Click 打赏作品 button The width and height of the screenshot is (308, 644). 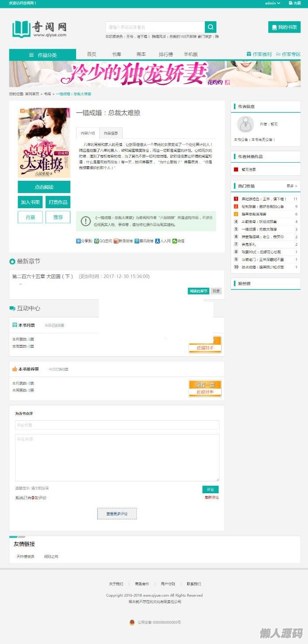(x=58, y=202)
